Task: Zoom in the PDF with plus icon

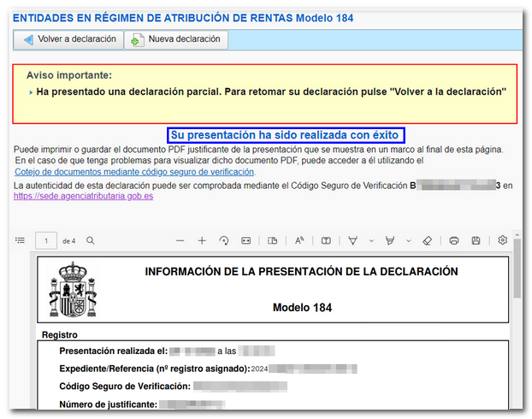Action: tap(202, 241)
